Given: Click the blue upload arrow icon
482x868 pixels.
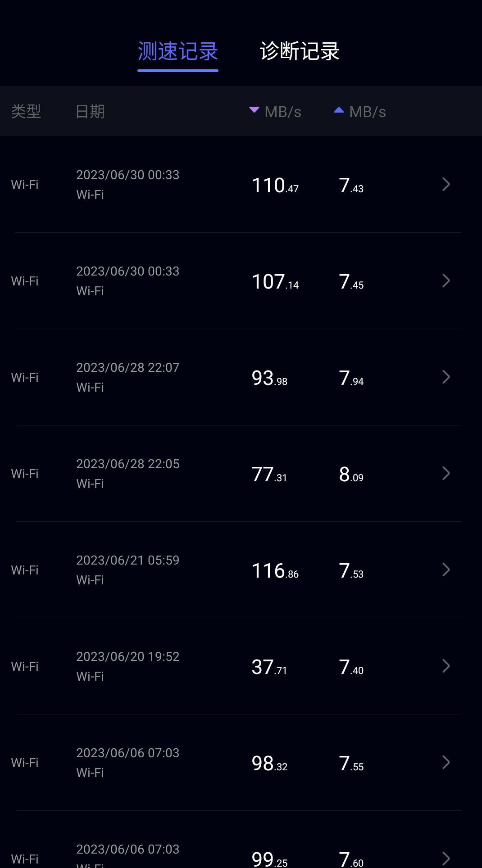Looking at the screenshot, I should (x=339, y=110).
